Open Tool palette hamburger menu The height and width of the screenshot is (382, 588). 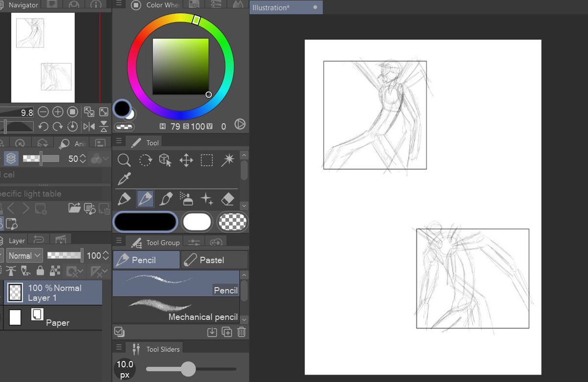pyautogui.click(x=119, y=141)
